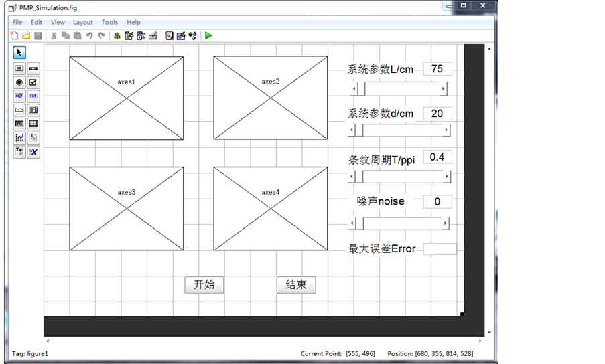Select the edit field showing 20
605x364 pixels.
point(437,114)
